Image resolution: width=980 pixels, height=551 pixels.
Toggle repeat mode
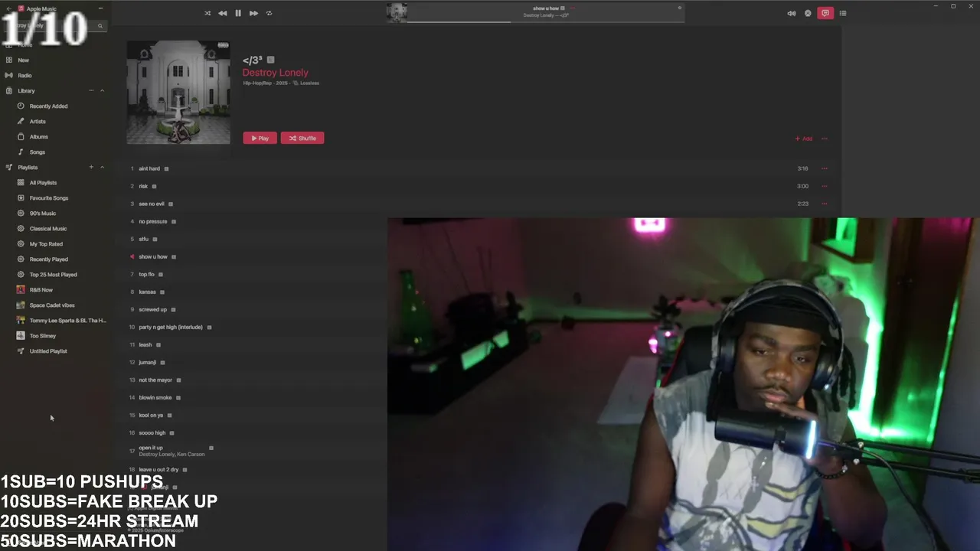269,13
